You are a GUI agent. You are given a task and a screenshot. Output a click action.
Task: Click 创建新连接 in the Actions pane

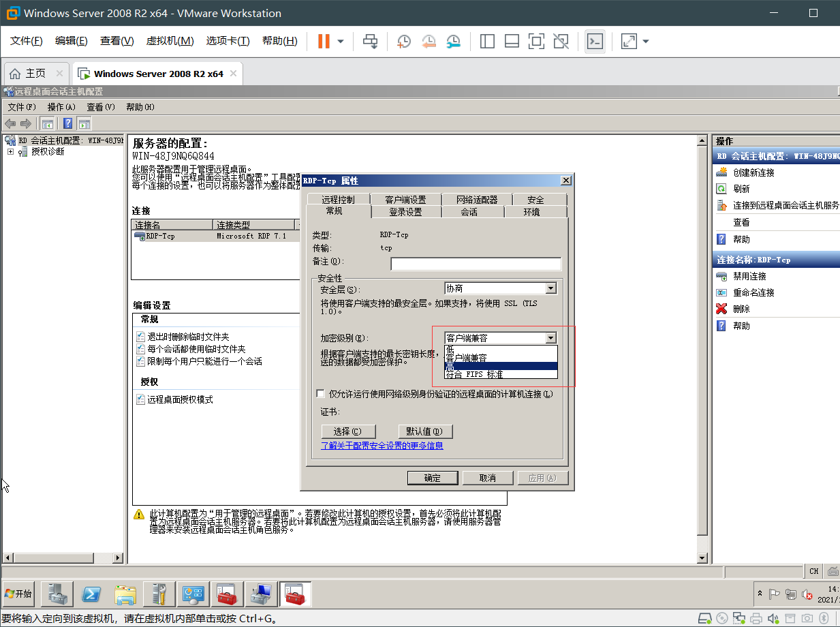pos(754,172)
